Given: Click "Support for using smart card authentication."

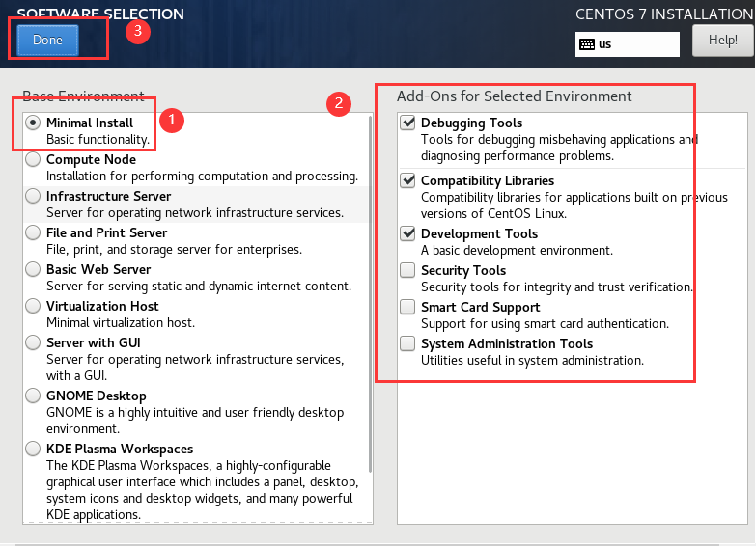Looking at the screenshot, I should click(545, 324).
